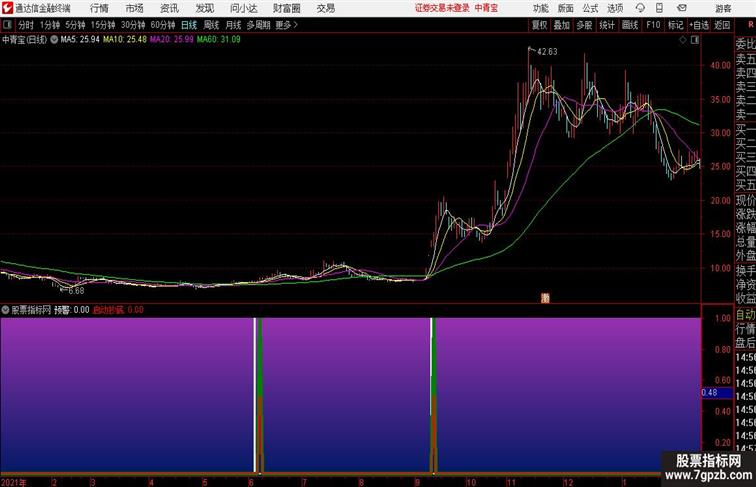
Task: Click the yellow 财 info marker on chart
Action: (545, 298)
